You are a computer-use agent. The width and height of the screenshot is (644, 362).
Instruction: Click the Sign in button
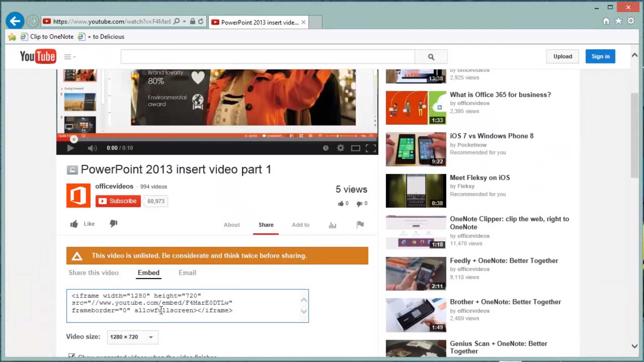(x=600, y=56)
